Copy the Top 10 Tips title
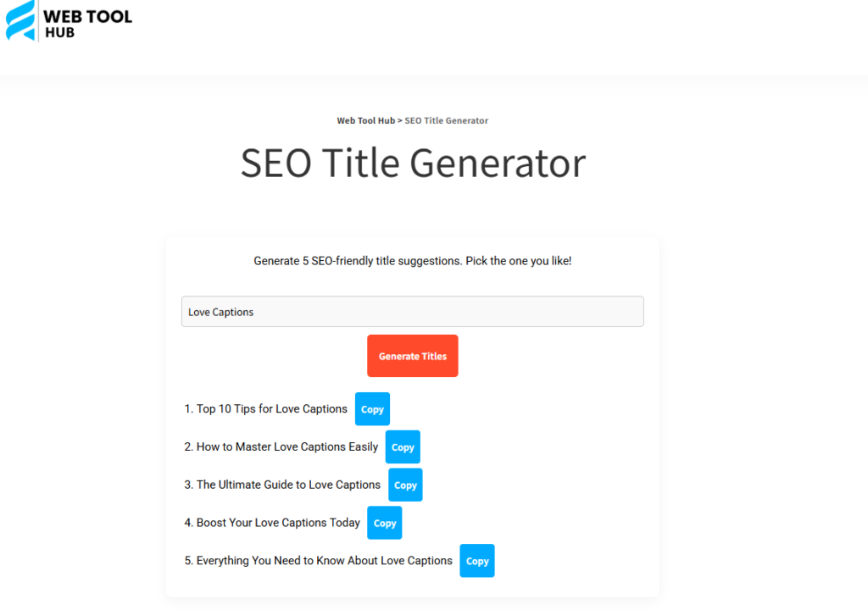 click(372, 409)
